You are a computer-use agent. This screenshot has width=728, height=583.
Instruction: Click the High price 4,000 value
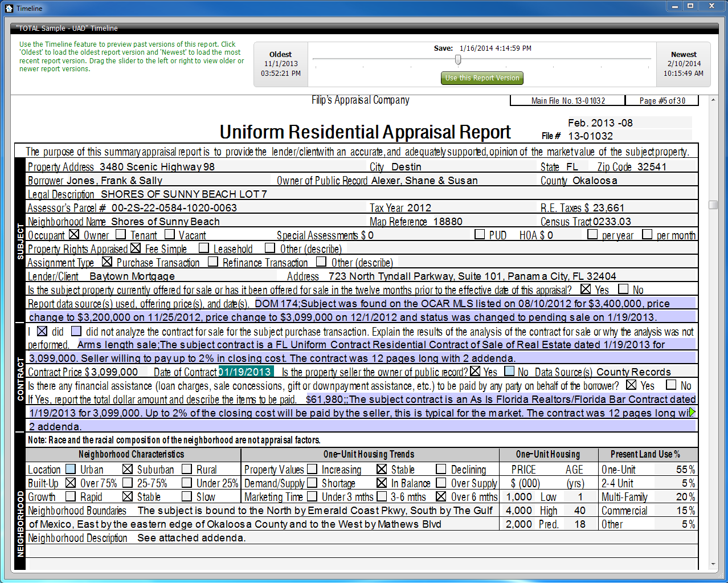519,510
